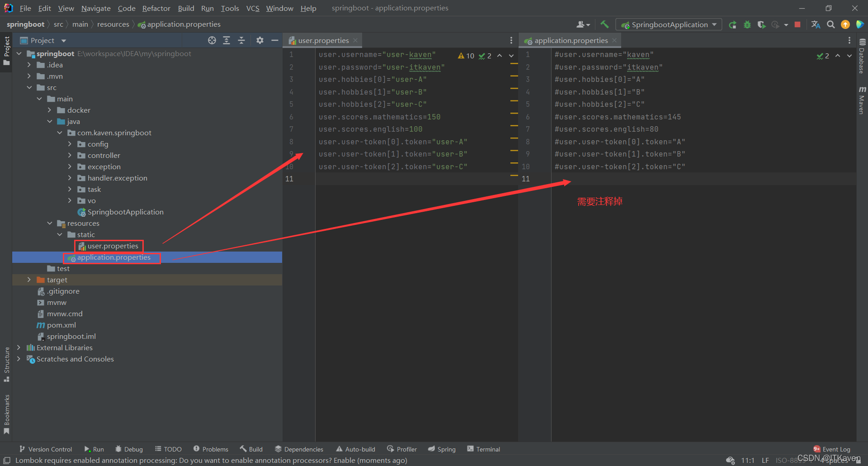Open the user account icon in toolbar

[583, 24]
